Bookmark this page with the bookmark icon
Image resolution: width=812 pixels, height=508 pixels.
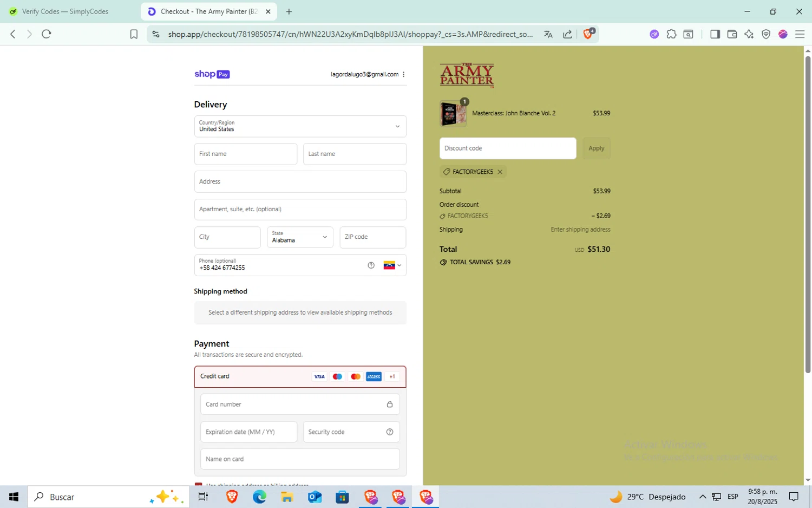(x=134, y=34)
